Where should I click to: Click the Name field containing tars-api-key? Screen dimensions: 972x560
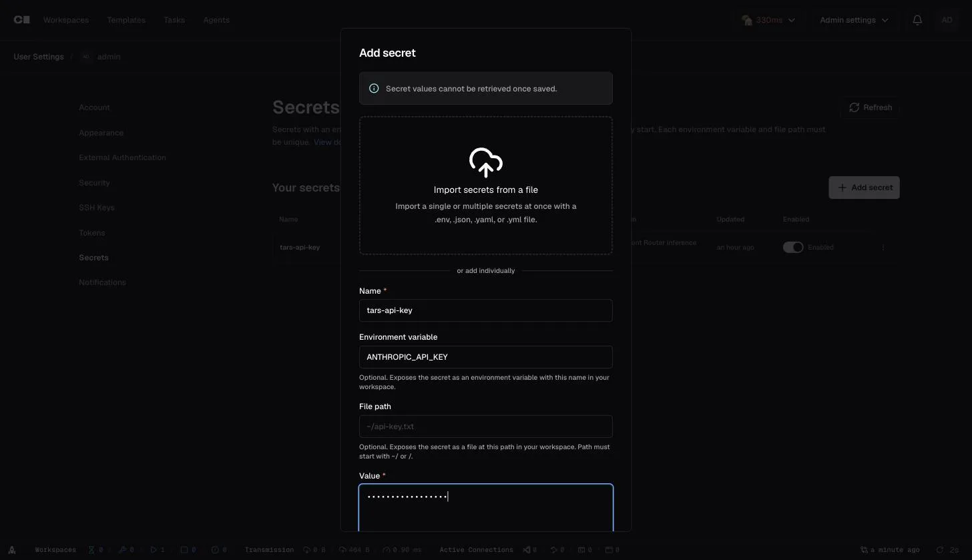[x=486, y=310]
